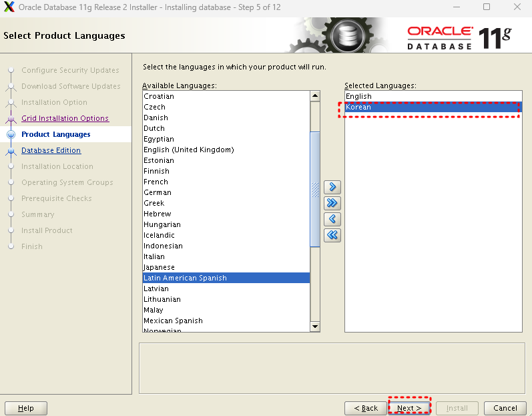
Task: Select Dutch in Available Languages
Action: (x=226, y=128)
